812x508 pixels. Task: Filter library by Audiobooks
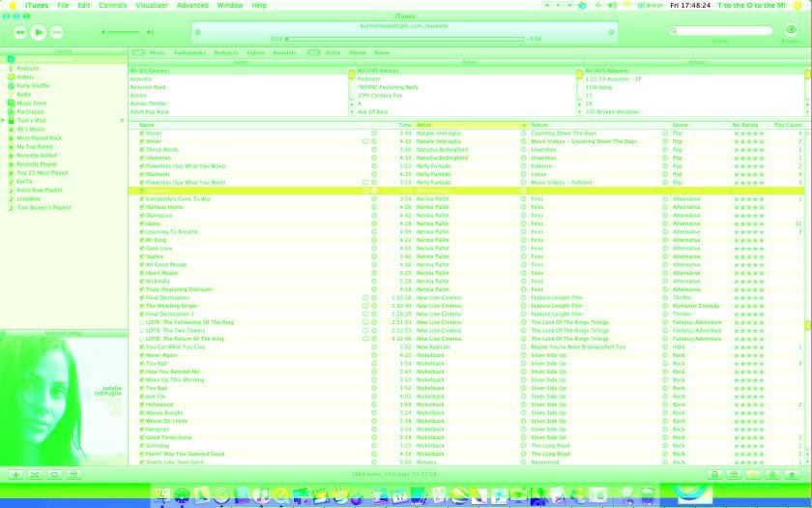(190, 53)
